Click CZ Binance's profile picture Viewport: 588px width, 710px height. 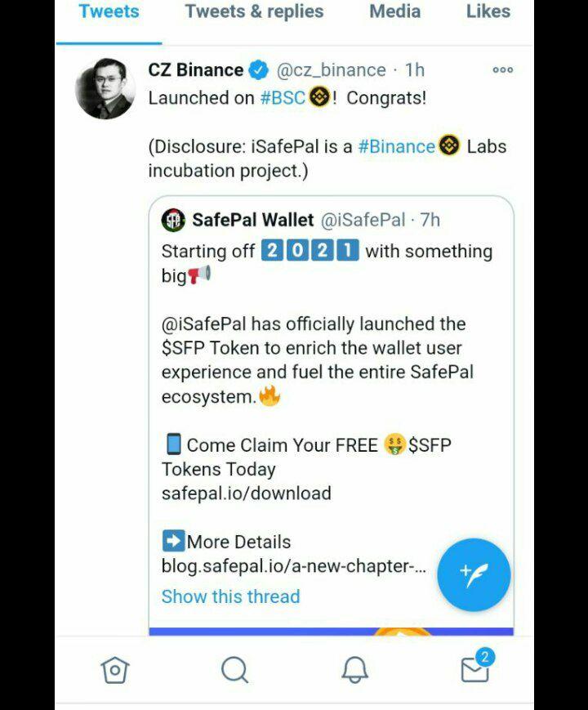105,89
